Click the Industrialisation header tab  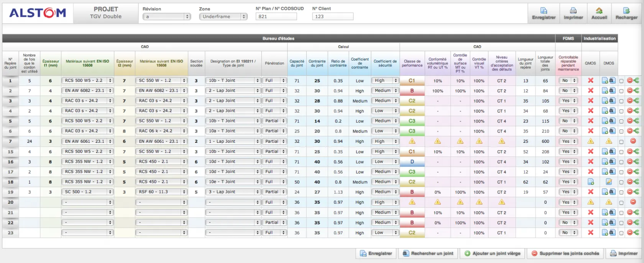599,38
